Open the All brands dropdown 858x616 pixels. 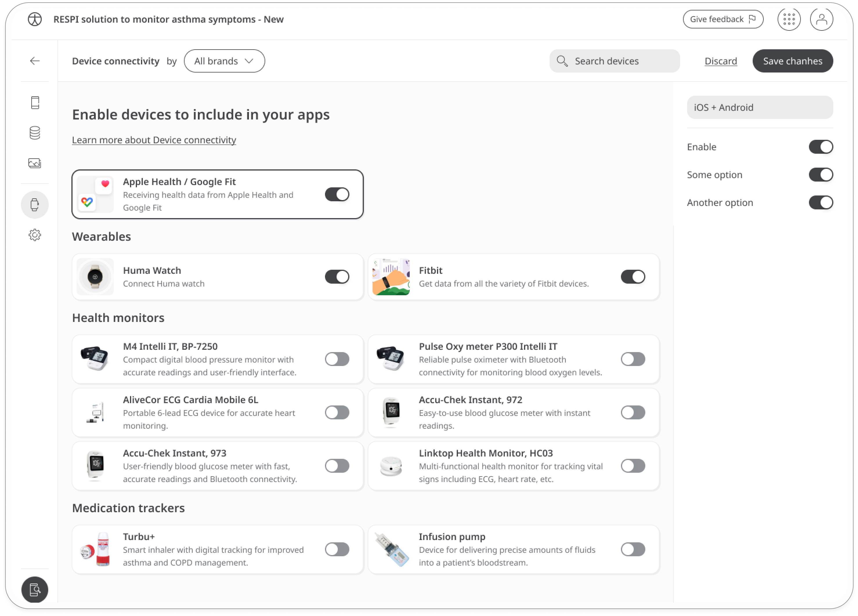[x=224, y=61]
